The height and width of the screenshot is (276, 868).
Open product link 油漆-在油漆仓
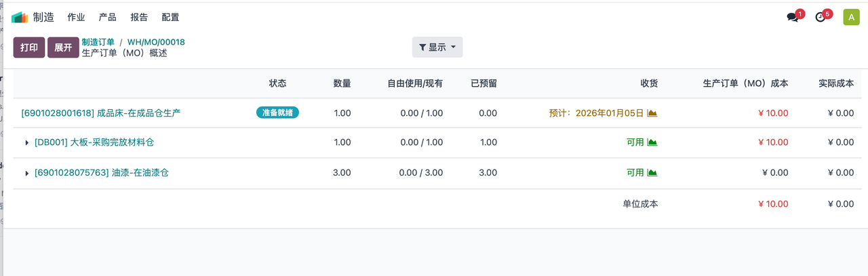click(x=102, y=173)
